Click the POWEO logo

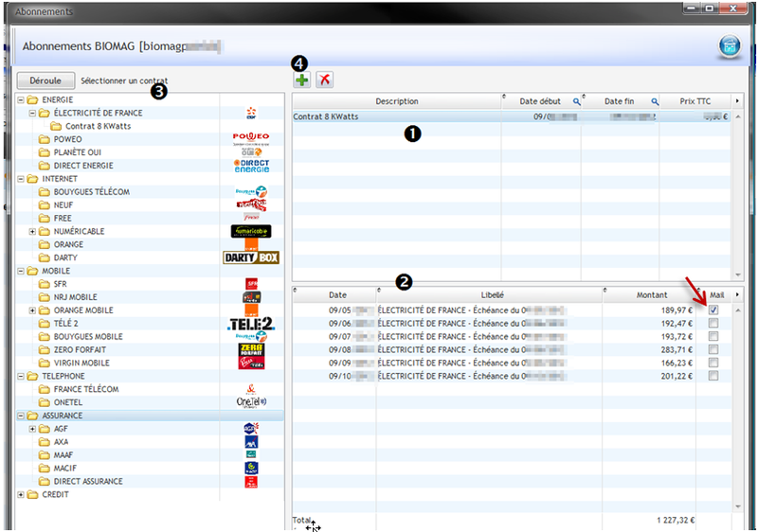(251, 139)
